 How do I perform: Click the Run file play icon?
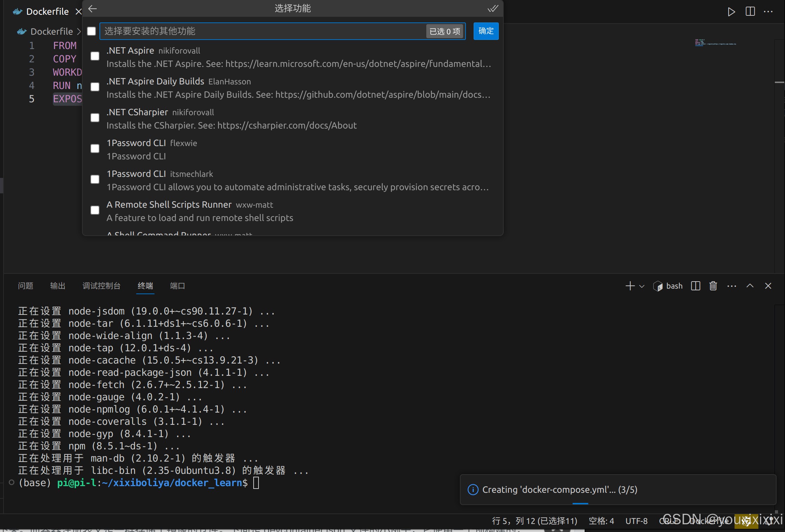tap(731, 12)
